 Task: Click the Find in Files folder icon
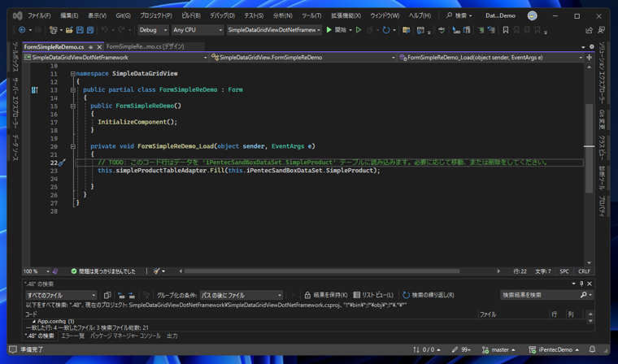pyautogui.click(x=407, y=30)
